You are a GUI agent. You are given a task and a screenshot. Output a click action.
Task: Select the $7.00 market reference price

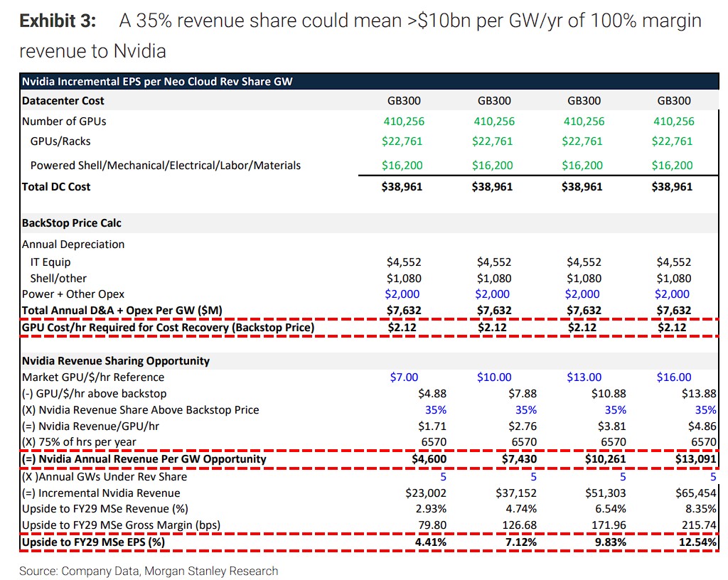tap(404, 377)
